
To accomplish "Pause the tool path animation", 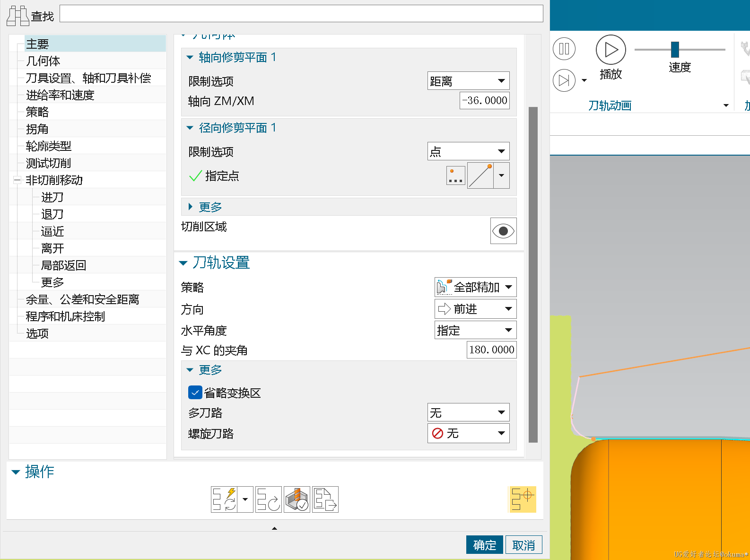I will click(x=564, y=49).
